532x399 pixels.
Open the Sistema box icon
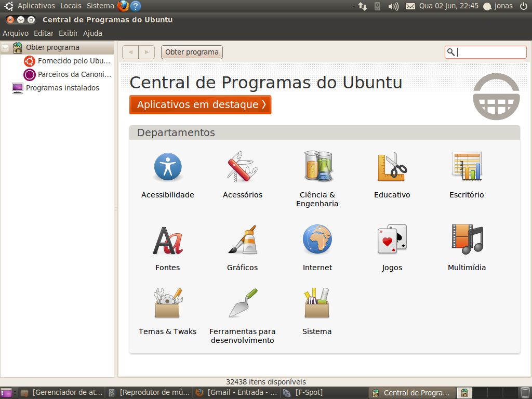click(317, 303)
